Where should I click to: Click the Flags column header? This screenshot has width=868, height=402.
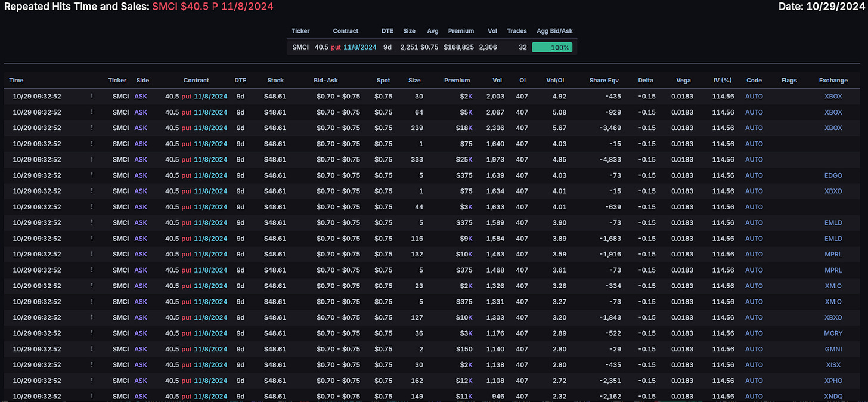pyautogui.click(x=789, y=80)
